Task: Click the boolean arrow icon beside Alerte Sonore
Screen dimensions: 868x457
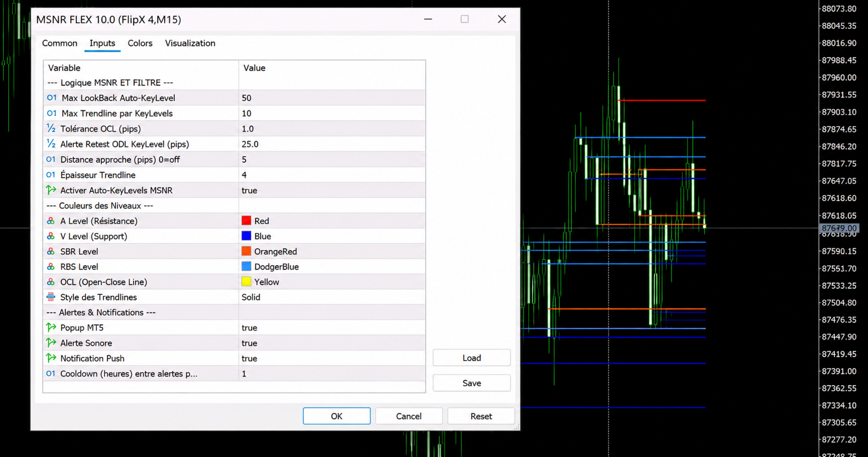Action: pyautogui.click(x=51, y=343)
